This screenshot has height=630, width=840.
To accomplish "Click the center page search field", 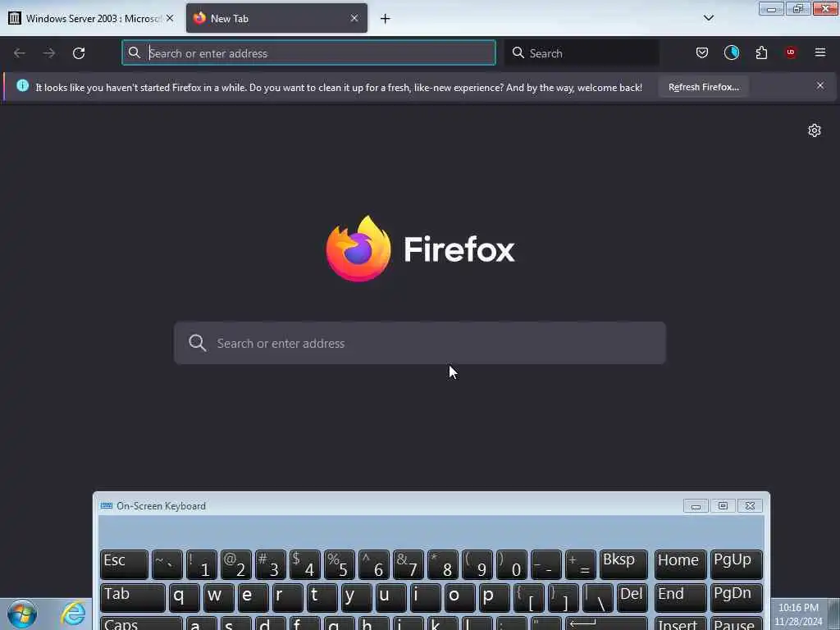I will [419, 344].
